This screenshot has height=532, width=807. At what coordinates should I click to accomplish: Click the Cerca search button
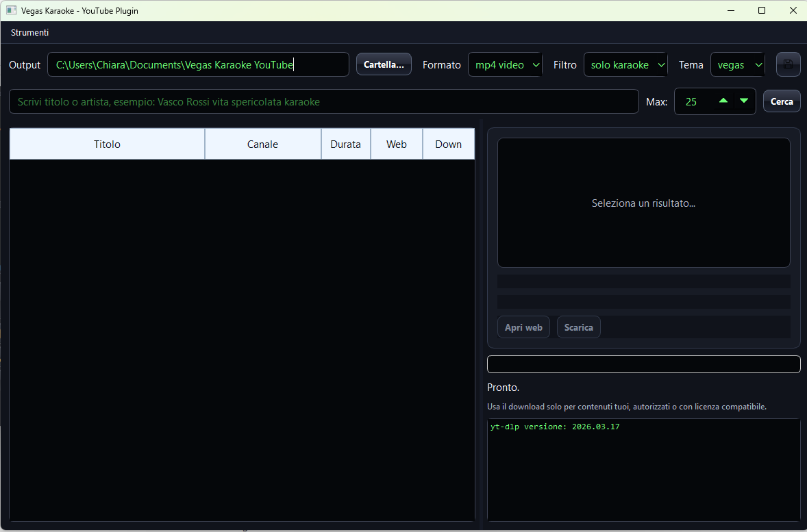point(781,101)
